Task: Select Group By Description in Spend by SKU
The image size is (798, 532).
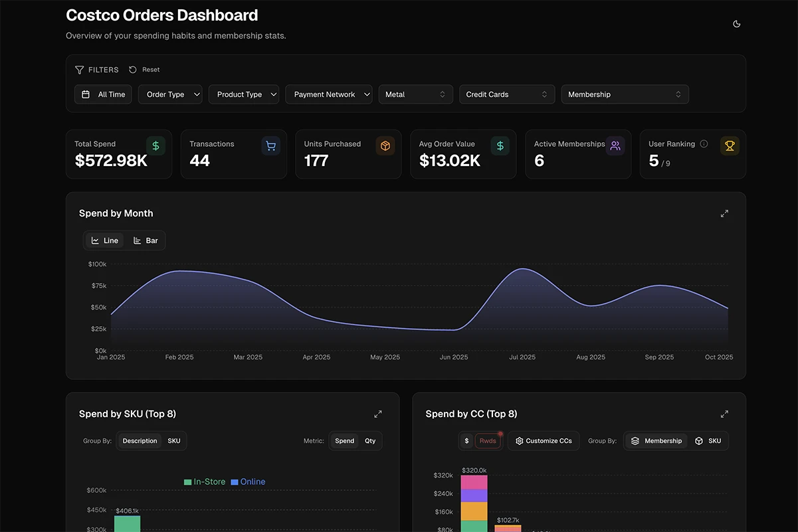Action: point(139,440)
